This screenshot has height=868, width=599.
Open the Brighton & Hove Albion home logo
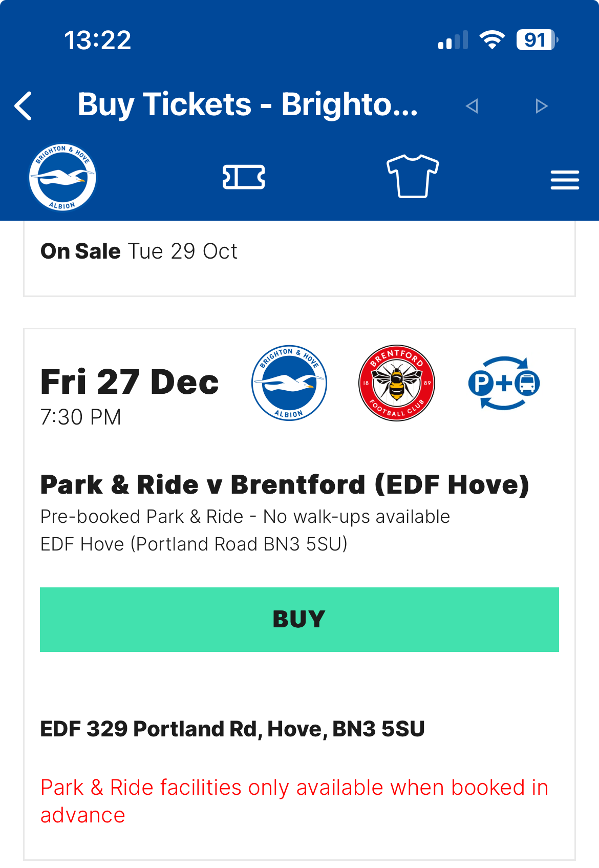[62, 177]
